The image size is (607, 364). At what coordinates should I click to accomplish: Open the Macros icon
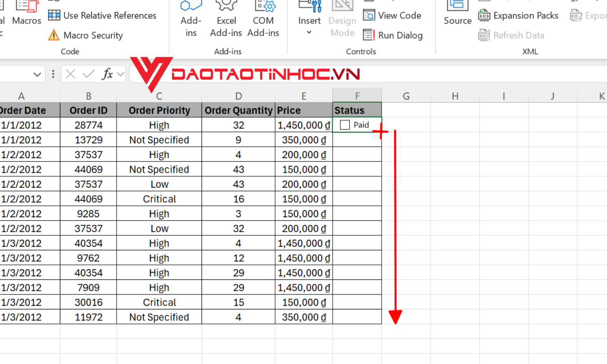click(26, 12)
